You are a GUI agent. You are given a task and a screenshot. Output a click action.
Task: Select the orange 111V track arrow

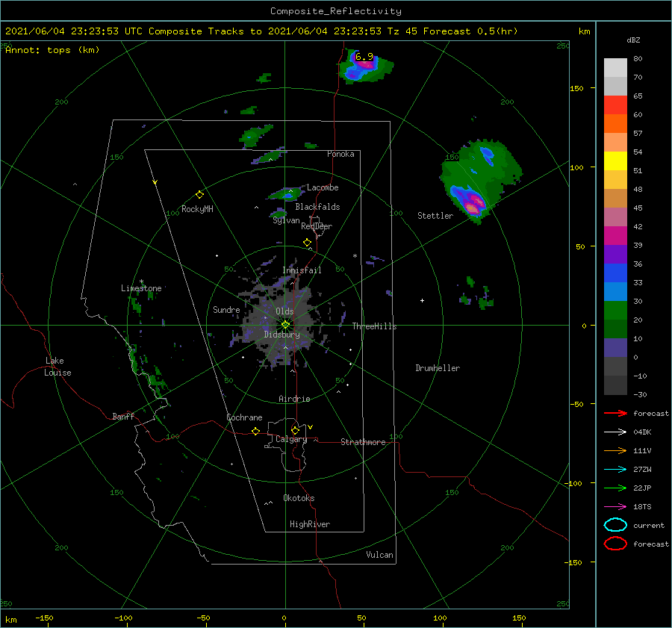point(615,450)
